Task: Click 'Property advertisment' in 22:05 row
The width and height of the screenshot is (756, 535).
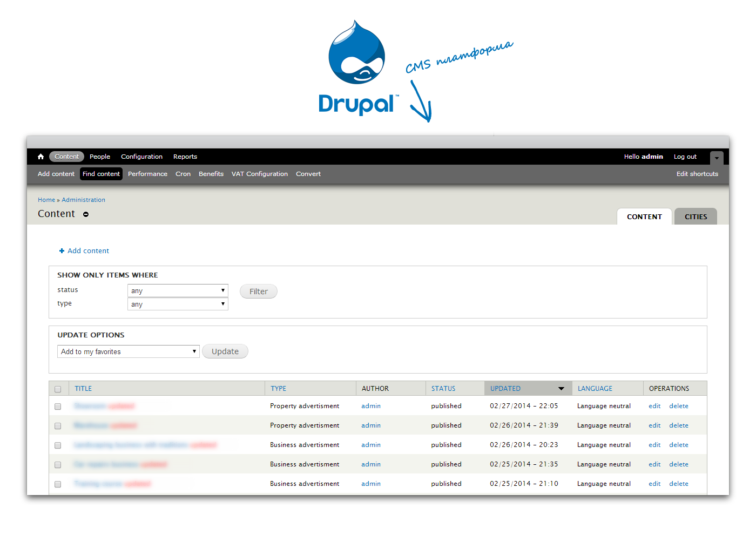Action: point(305,406)
